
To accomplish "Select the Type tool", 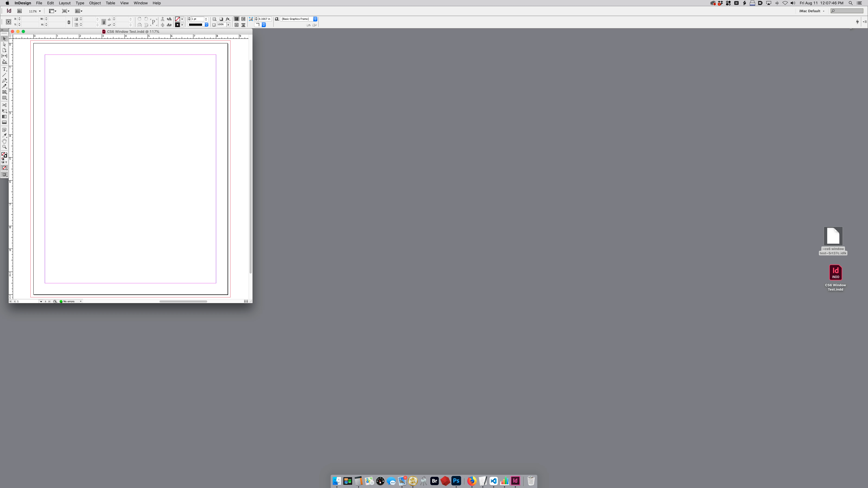I will [x=4, y=69].
